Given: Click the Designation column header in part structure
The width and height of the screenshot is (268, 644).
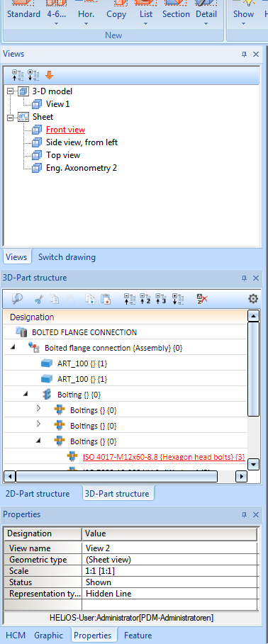Looking at the screenshot, I should tap(125, 317).
